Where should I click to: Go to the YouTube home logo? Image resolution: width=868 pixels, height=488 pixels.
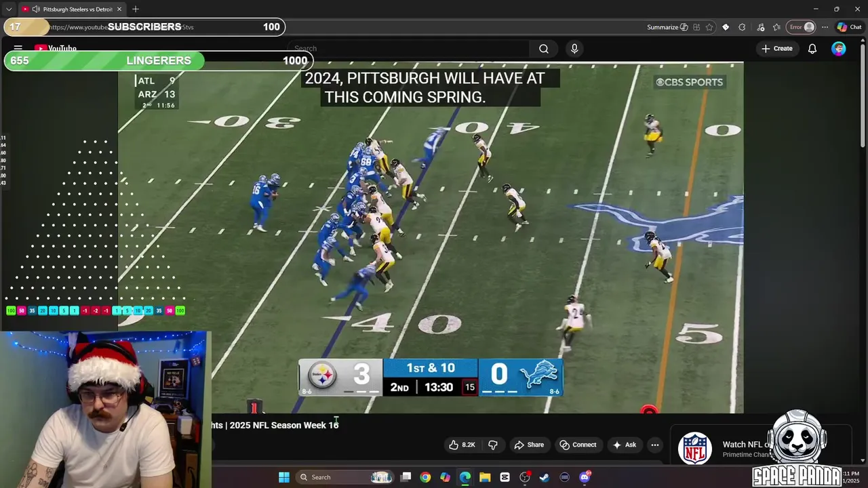[56, 48]
